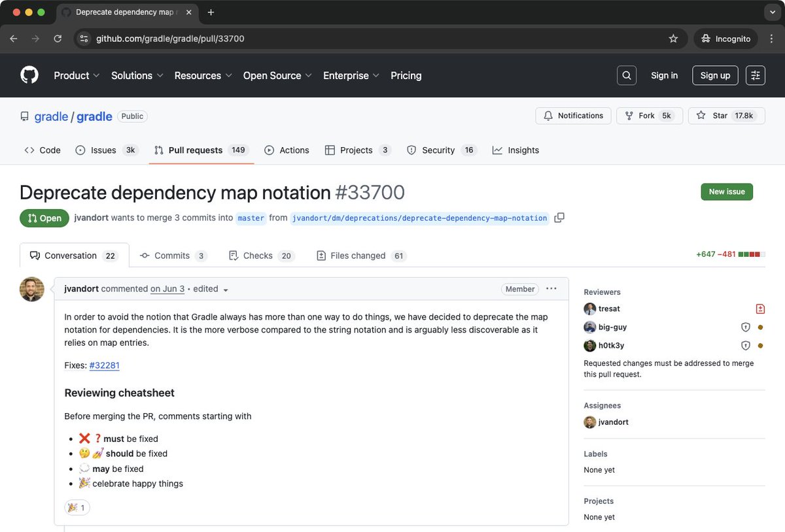Expand the Solutions menu
This screenshot has width=785, height=532.
tap(137, 75)
